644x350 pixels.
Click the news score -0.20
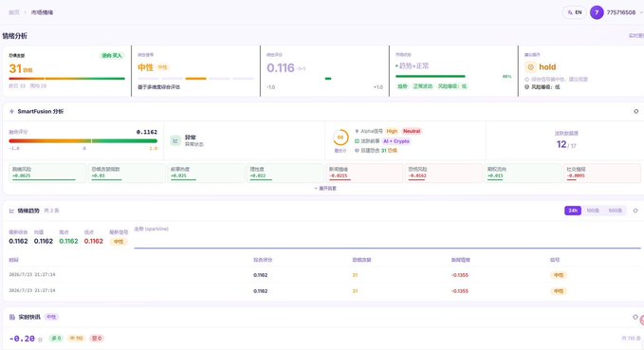(x=22, y=339)
